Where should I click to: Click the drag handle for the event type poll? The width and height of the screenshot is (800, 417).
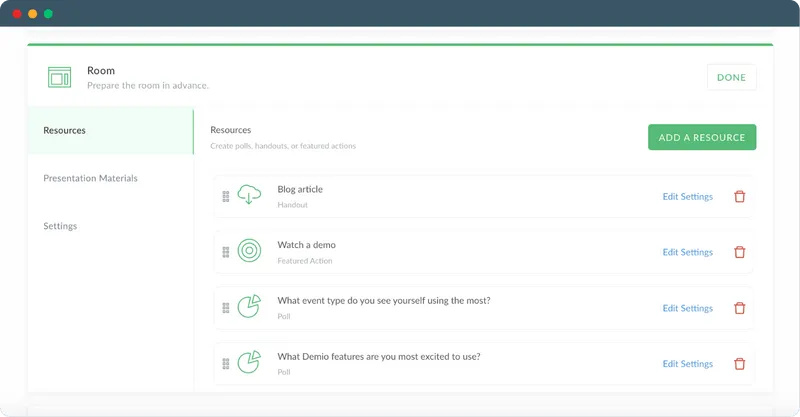[226, 308]
